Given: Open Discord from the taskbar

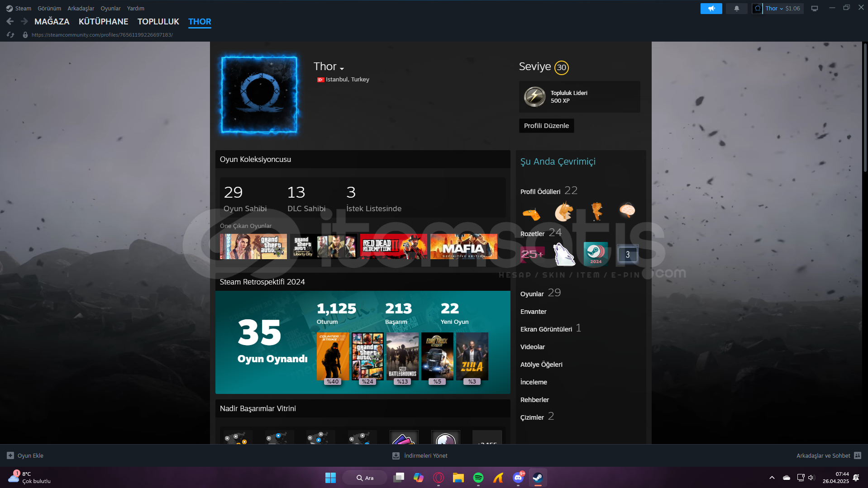Looking at the screenshot, I should 518,478.
